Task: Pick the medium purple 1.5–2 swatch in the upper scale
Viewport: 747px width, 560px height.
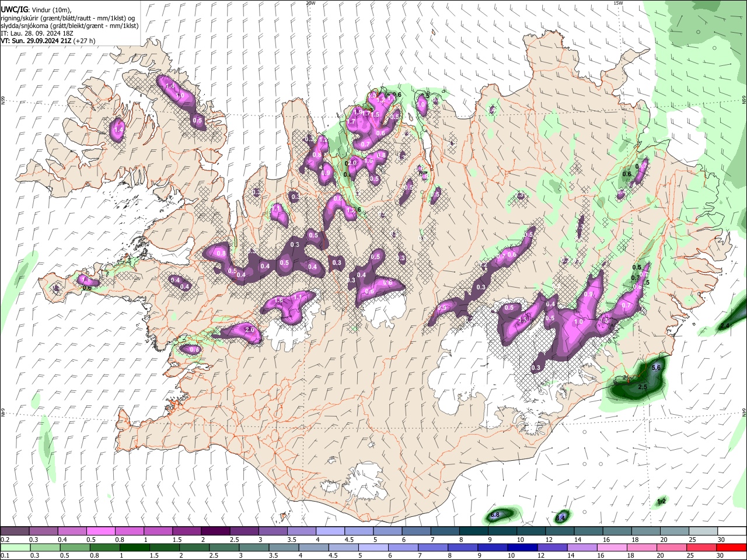Action: tap(187, 531)
